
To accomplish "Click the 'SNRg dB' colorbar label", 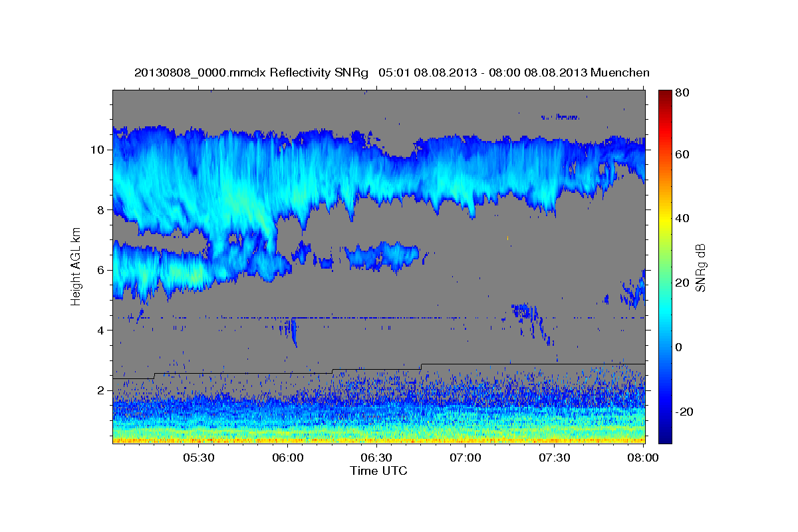I will coord(700,268).
